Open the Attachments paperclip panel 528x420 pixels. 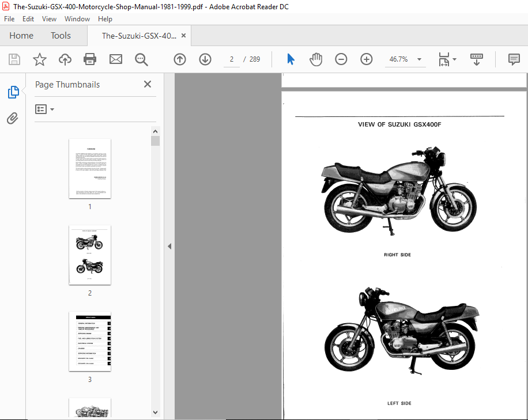pyautogui.click(x=13, y=118)
